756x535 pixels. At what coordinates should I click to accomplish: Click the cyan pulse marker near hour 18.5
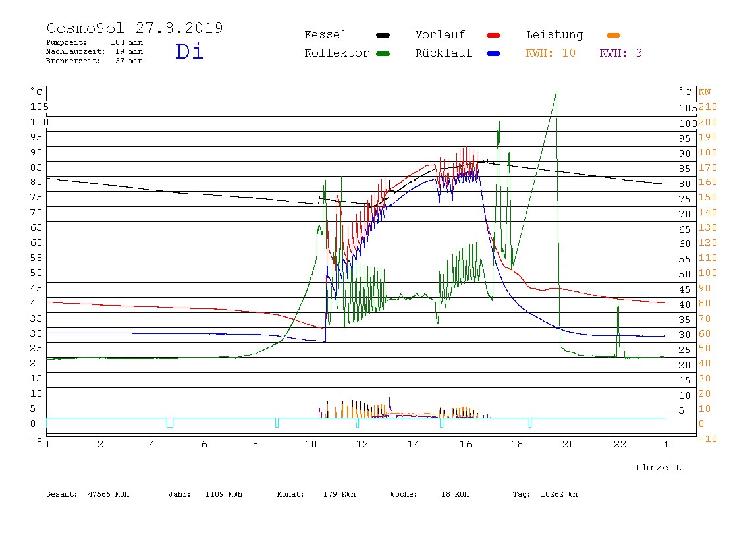[530, 422]
